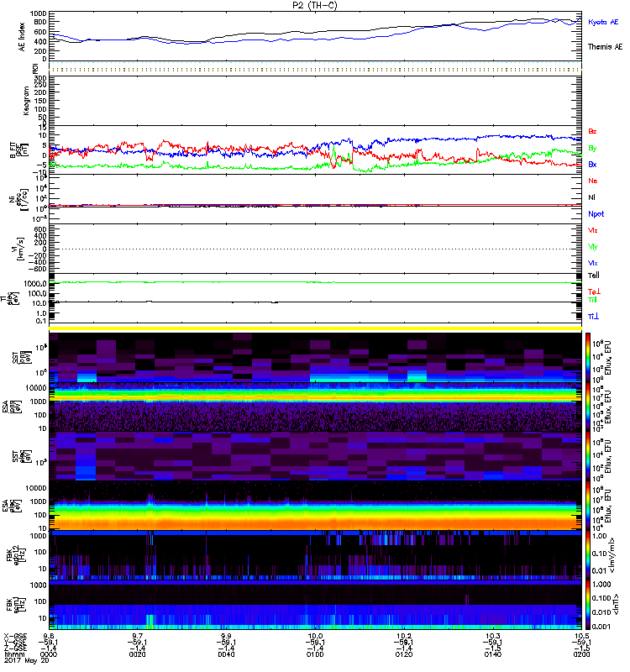Image resolution: width=630 pixels, height=672 pixels.
Task: Click the color bar beside SST ions panel
Action: 588,358
